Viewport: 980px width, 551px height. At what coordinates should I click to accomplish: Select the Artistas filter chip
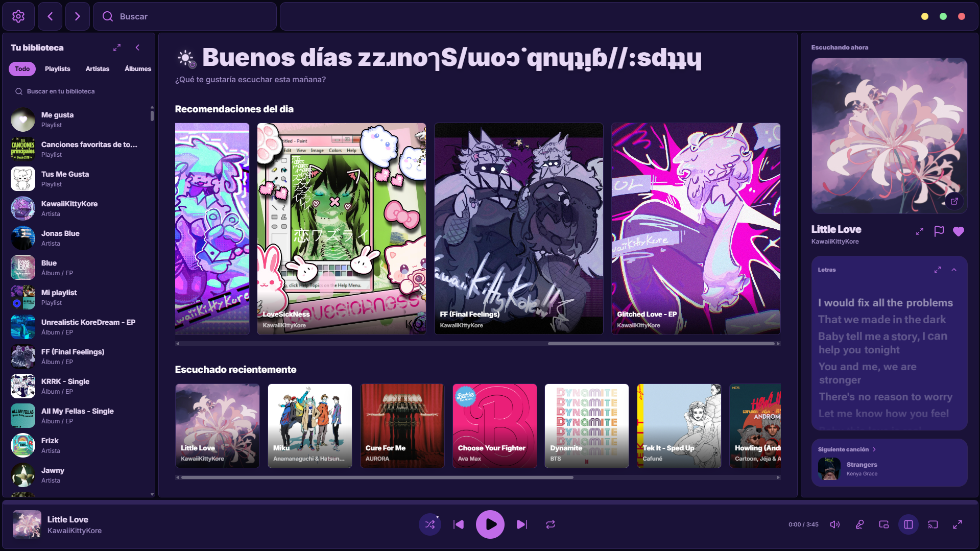pos(98,69)
